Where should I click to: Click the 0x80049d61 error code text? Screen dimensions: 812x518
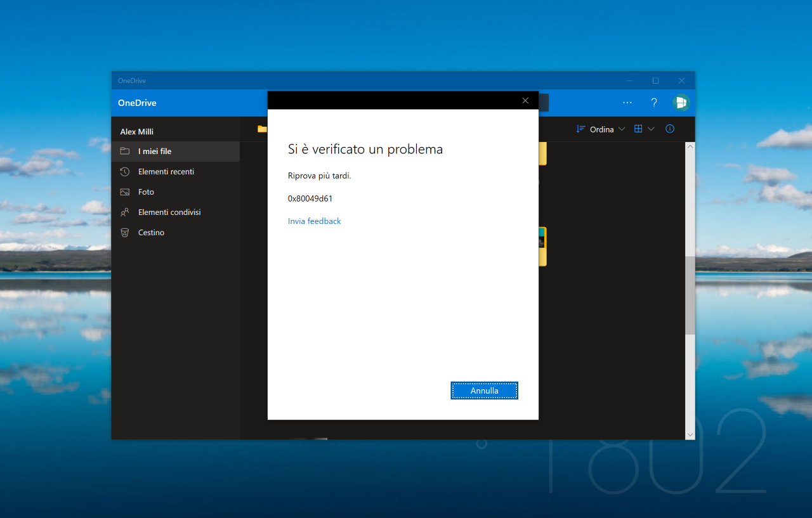coord(310,198)
